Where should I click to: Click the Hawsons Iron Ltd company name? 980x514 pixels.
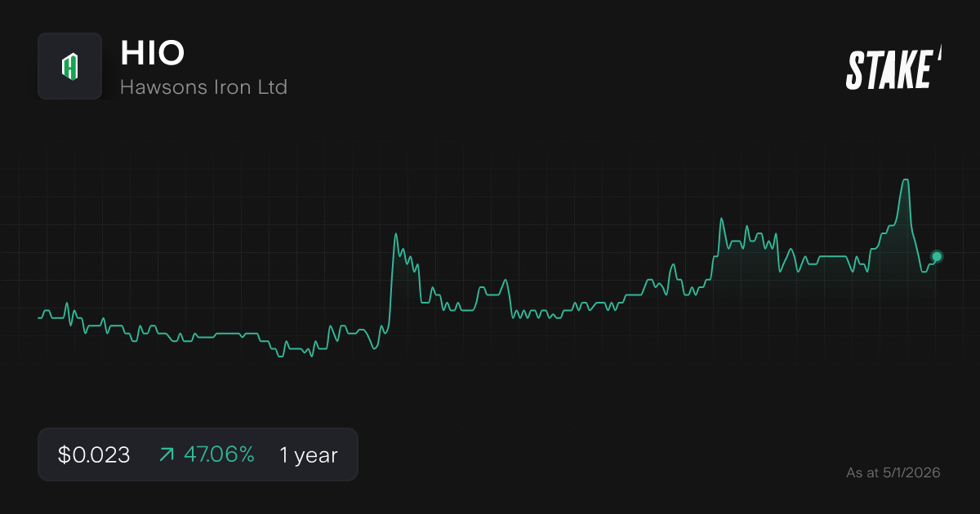point(203,87)
